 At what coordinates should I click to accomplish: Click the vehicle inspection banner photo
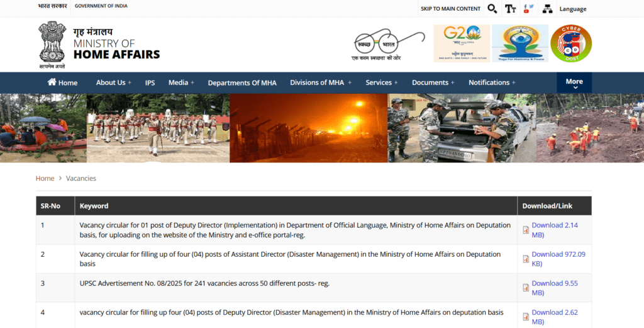tap(462, 128)
